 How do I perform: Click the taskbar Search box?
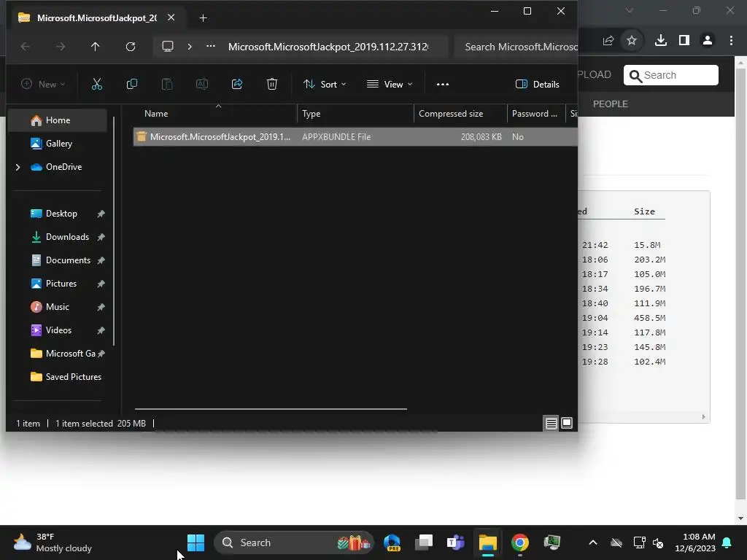tap(294, 542)
